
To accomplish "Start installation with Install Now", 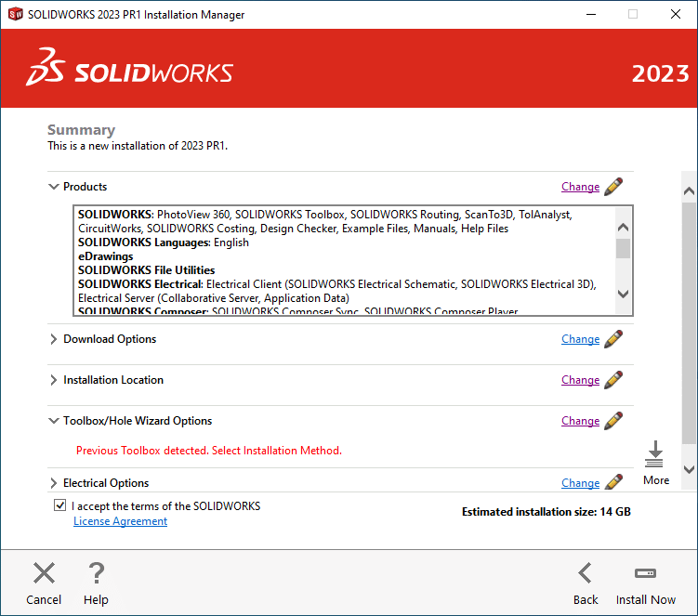I will (645, 583).
